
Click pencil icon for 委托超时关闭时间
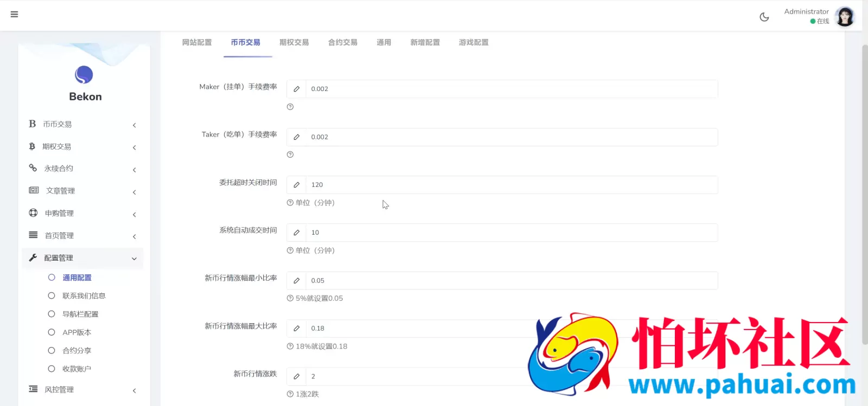click(x=296, y=185)
